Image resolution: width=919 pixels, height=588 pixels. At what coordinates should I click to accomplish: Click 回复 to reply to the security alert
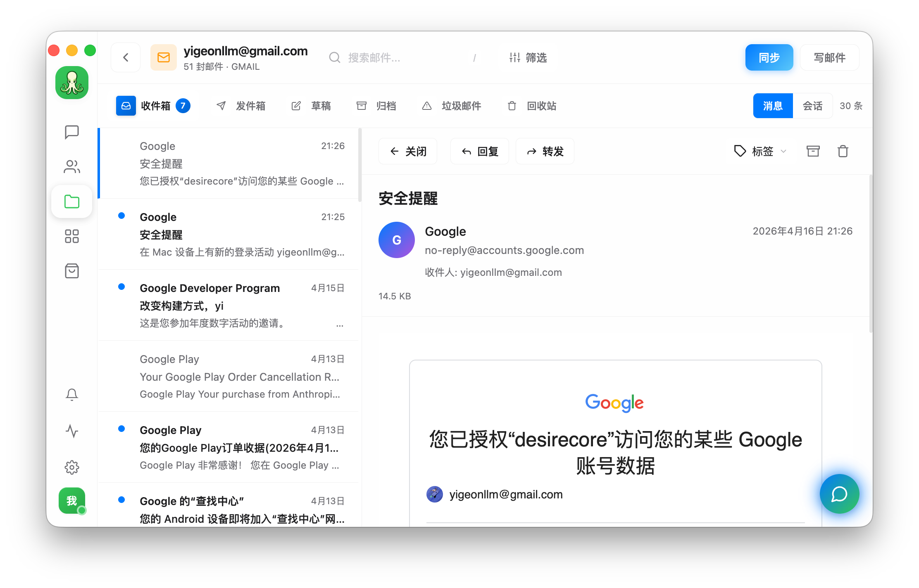tap(479, 151)
